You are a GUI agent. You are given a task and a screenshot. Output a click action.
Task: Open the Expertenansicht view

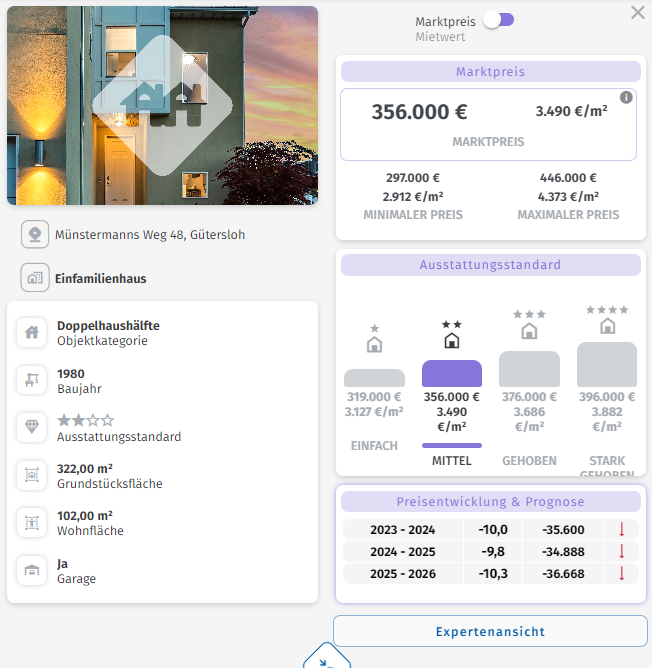(x=490, y=631)
